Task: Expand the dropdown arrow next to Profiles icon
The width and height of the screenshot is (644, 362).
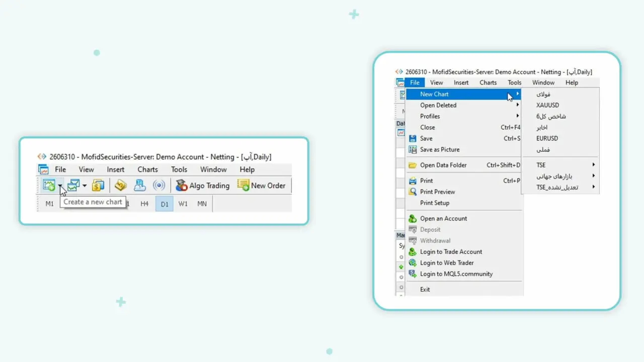Action: [85, 186]
